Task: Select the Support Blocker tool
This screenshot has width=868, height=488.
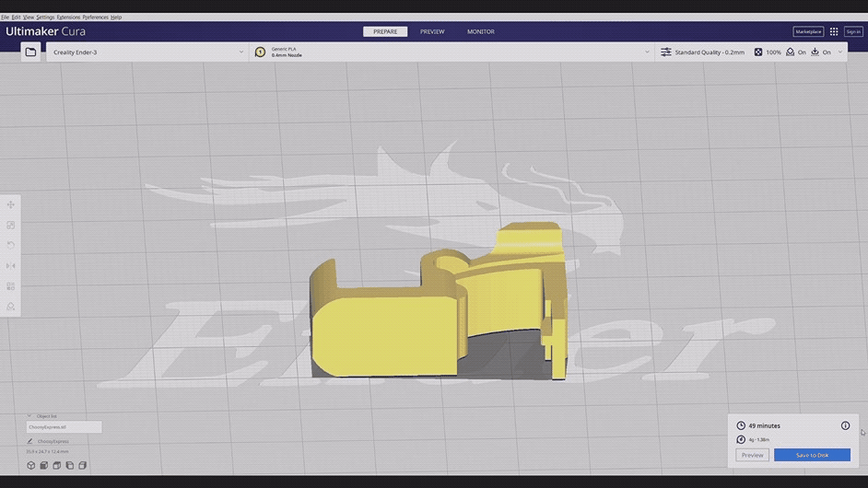Action: tap(11, 307)
